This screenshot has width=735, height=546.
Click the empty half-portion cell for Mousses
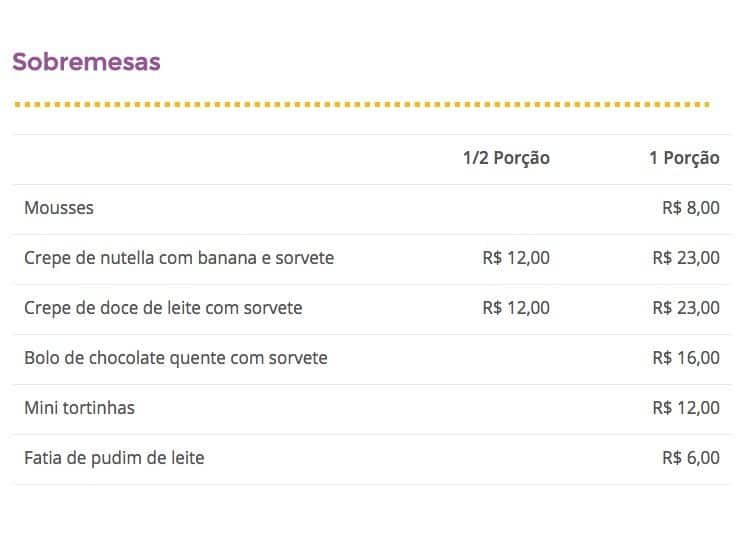505,208
